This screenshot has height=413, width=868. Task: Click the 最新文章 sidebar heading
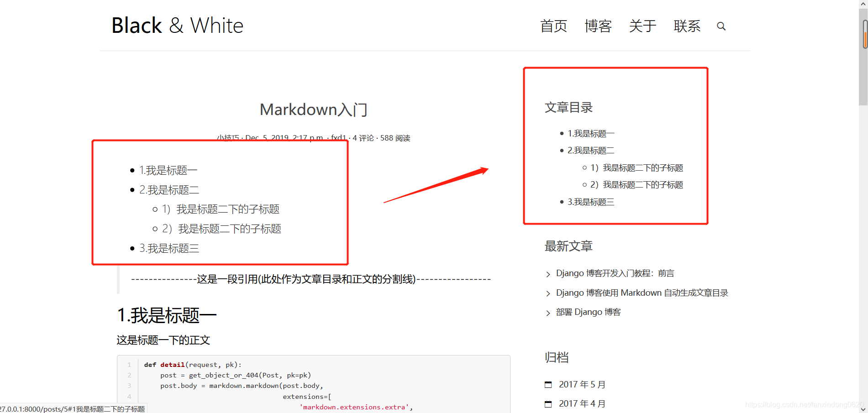tap(568, 246)
